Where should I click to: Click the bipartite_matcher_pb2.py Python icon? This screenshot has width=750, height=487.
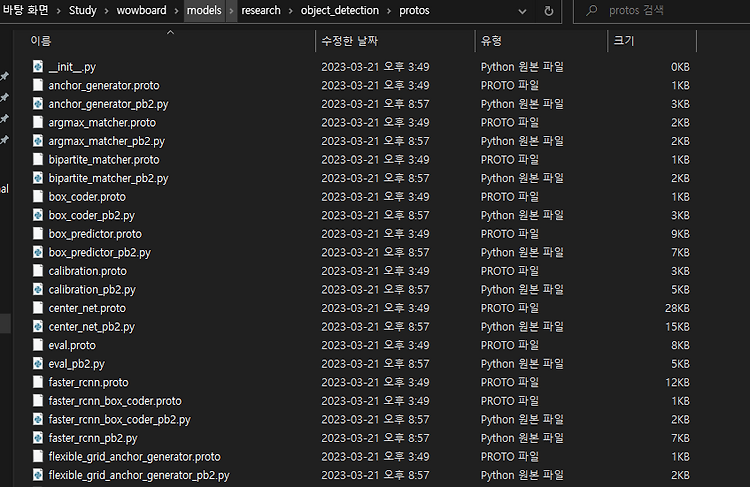(x=38, y=178)
